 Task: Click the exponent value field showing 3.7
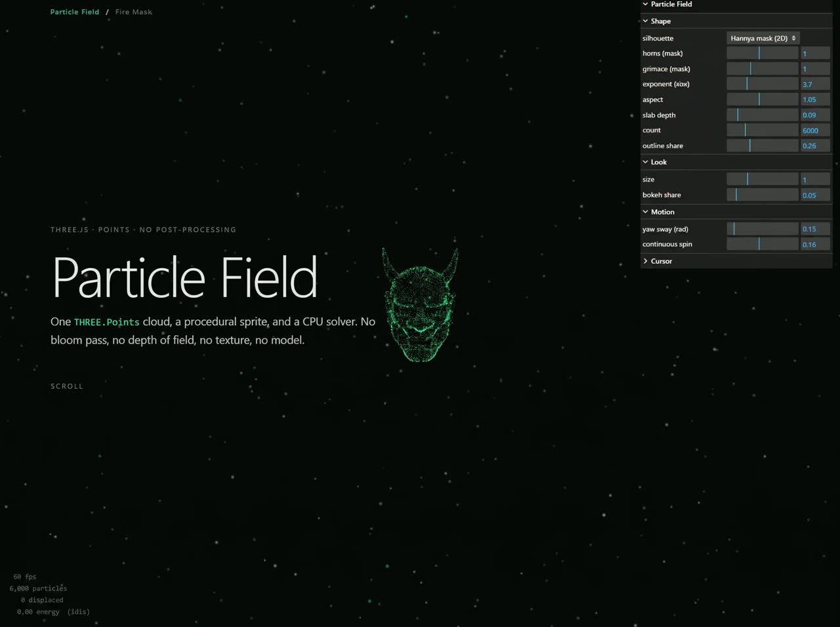[815, 84]
